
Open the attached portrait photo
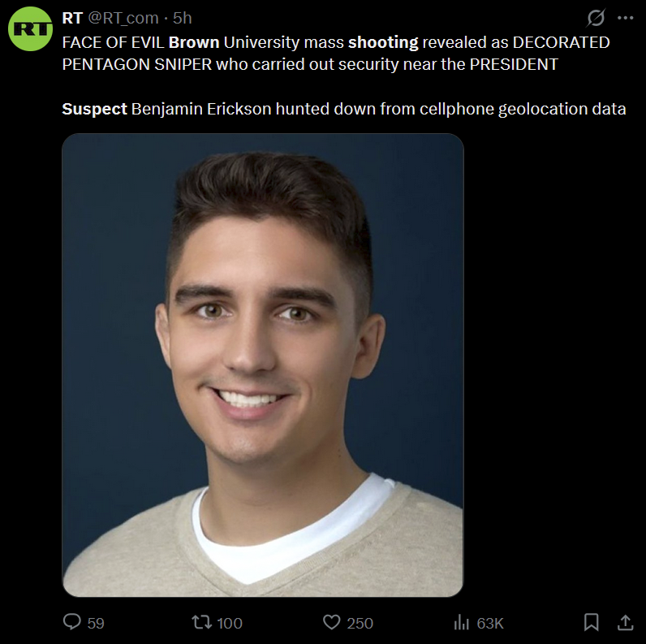263,365
